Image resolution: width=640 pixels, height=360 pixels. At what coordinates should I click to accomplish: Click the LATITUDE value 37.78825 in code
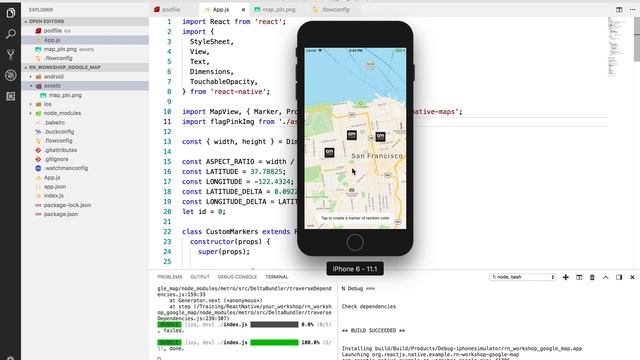pos(267,172)
